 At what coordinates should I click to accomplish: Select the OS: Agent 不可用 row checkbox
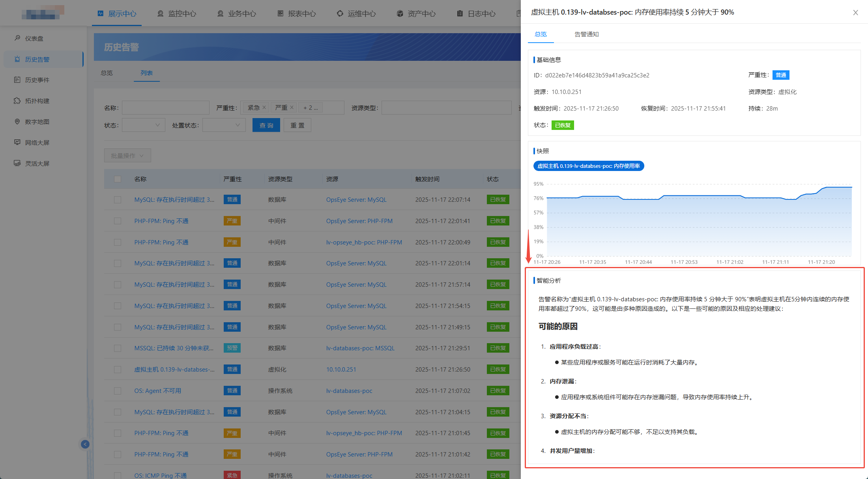click(x=118, y=391)
